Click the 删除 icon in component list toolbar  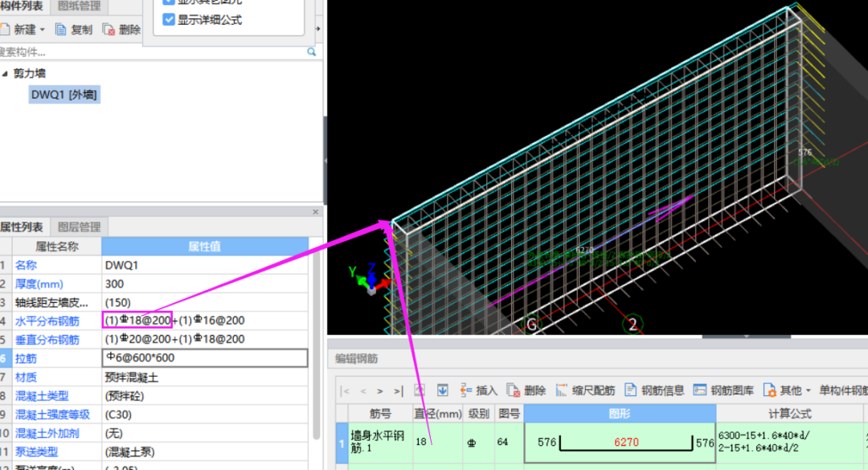108,30
